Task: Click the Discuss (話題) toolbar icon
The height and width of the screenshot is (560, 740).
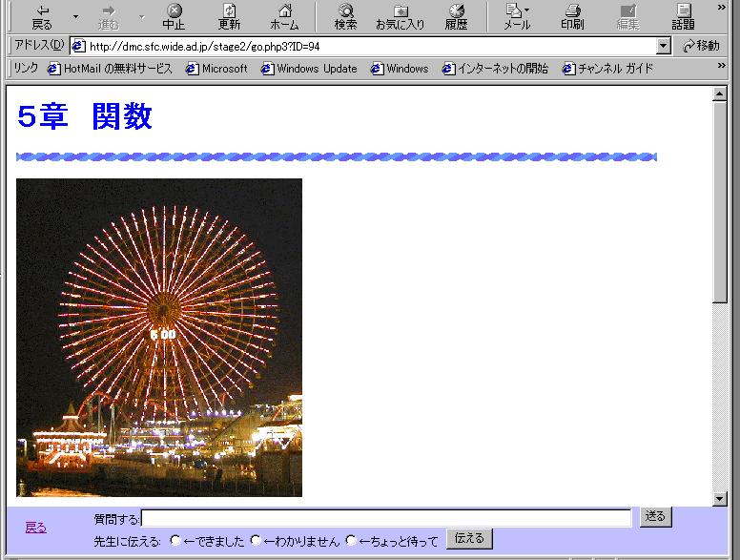Action: click(683, 17)
